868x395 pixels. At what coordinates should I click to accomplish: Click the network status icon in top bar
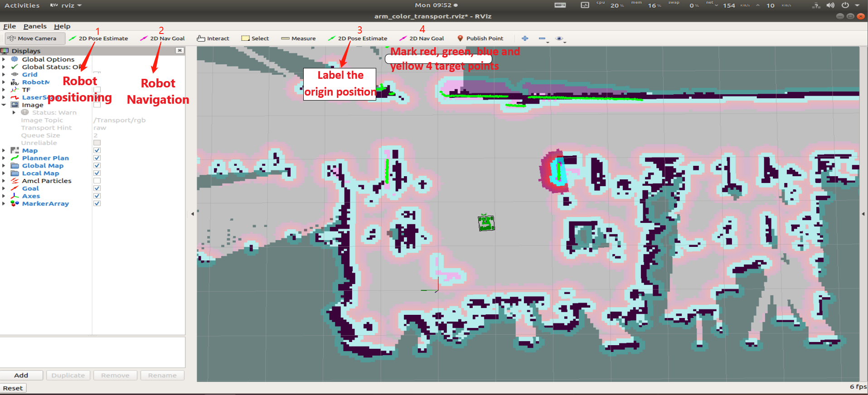tap(816, 5)
